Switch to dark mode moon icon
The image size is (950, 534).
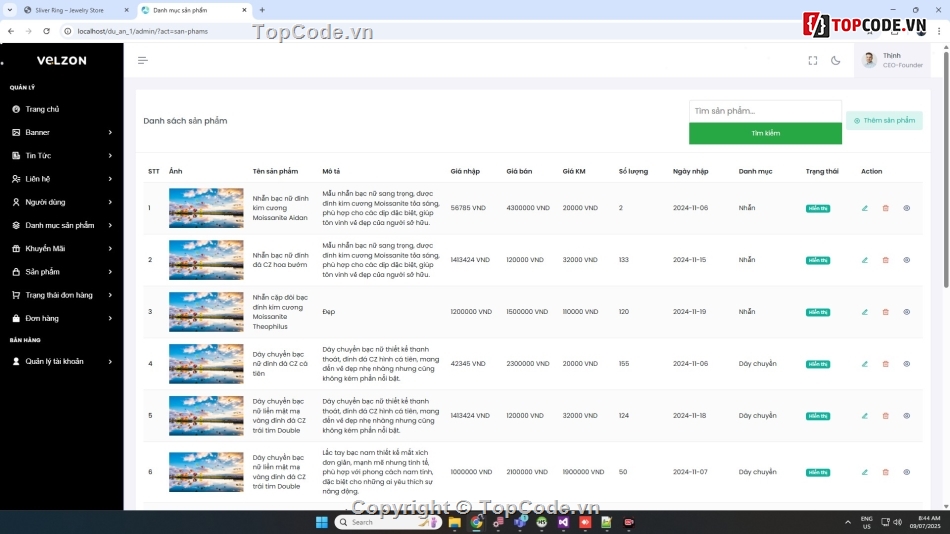tap(835, 60)
